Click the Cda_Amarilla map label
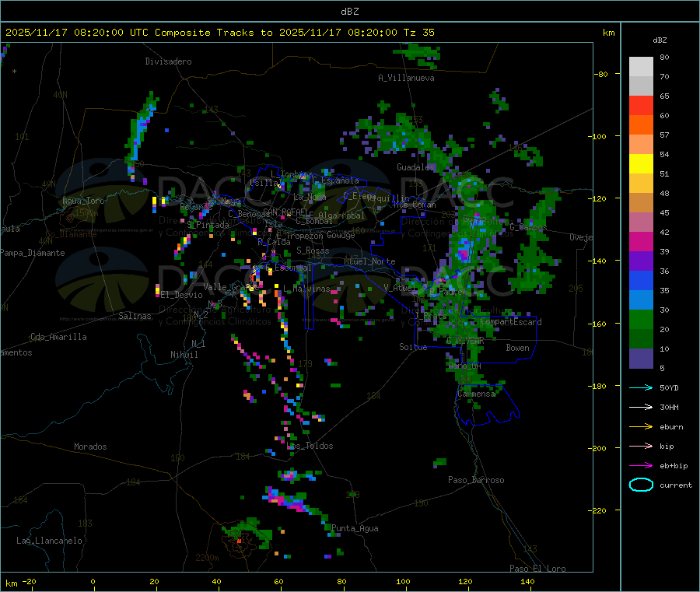 click(x=58, y=337)
